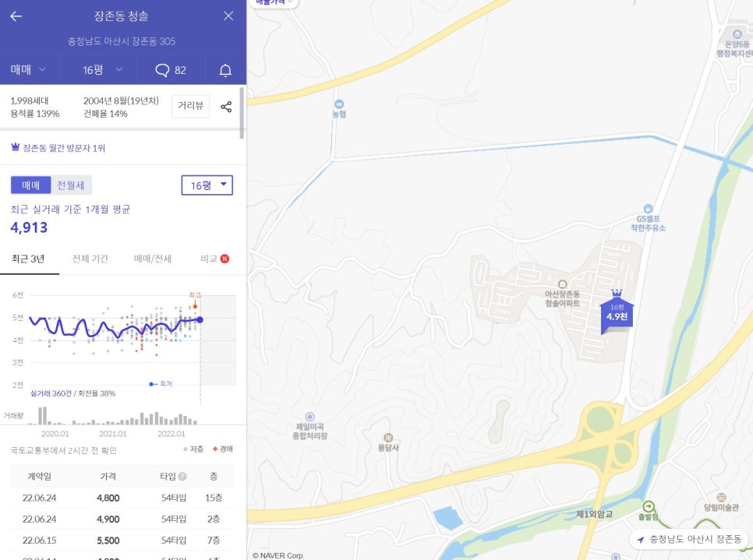753x560 pixels.
Task: Open the 매매 dropdown in the header
Action: 28,69
